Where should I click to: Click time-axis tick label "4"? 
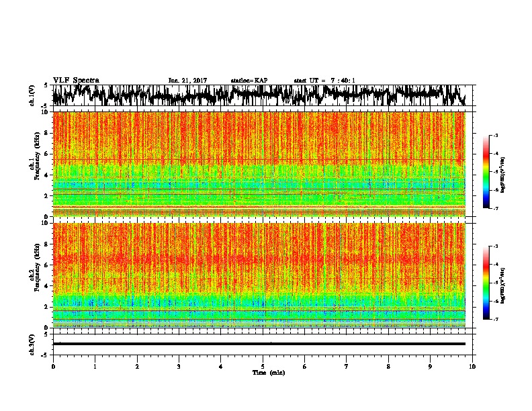tap(221, 367)
